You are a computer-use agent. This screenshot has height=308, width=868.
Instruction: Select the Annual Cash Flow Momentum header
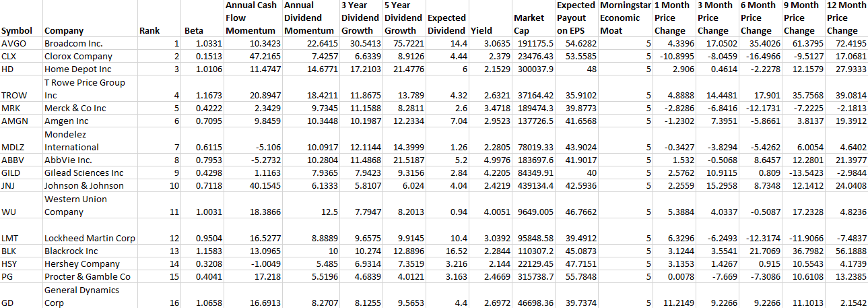(251, 18)
